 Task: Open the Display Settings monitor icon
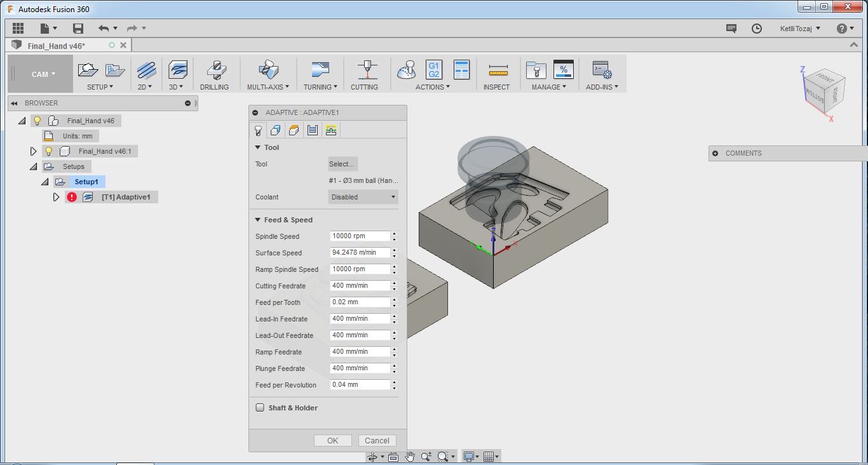click(x=469, y=457)
